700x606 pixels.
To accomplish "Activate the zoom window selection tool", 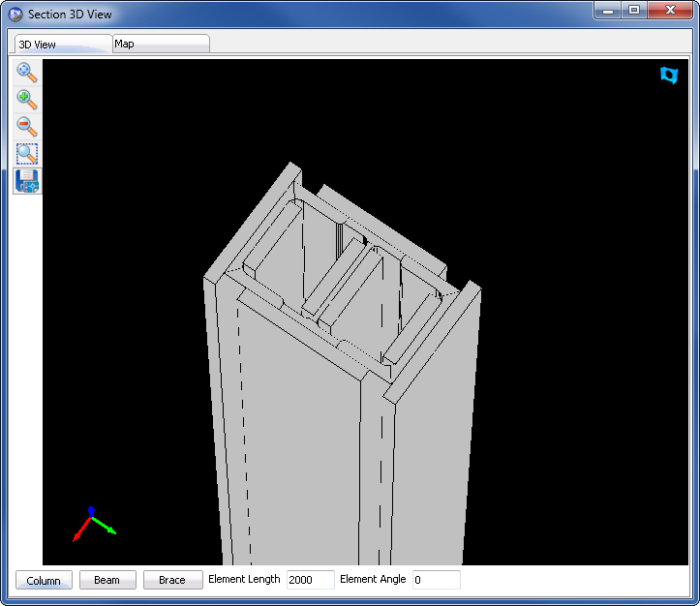I will pyautogui.click(x=27, y=154).
